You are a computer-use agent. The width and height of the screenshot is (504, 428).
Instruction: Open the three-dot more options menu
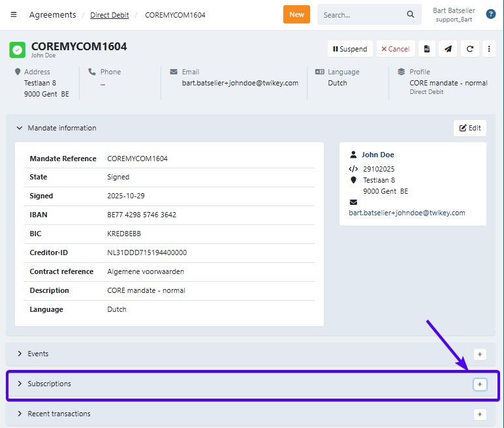[x=488, y=49]
